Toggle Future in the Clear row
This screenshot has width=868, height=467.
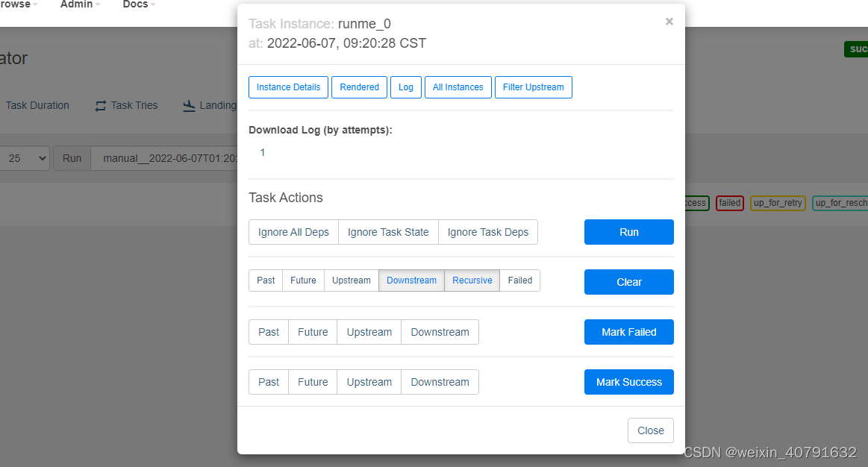tap(303, 280)
